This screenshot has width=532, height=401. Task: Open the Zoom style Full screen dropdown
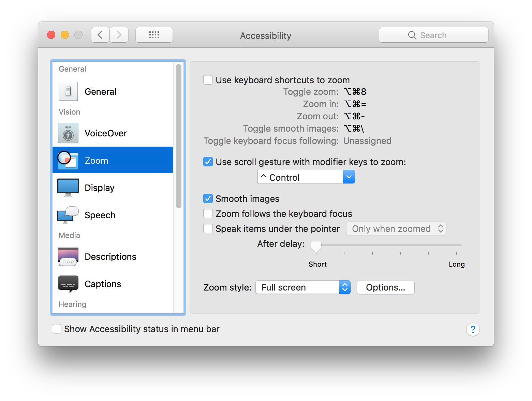[303, 287]
